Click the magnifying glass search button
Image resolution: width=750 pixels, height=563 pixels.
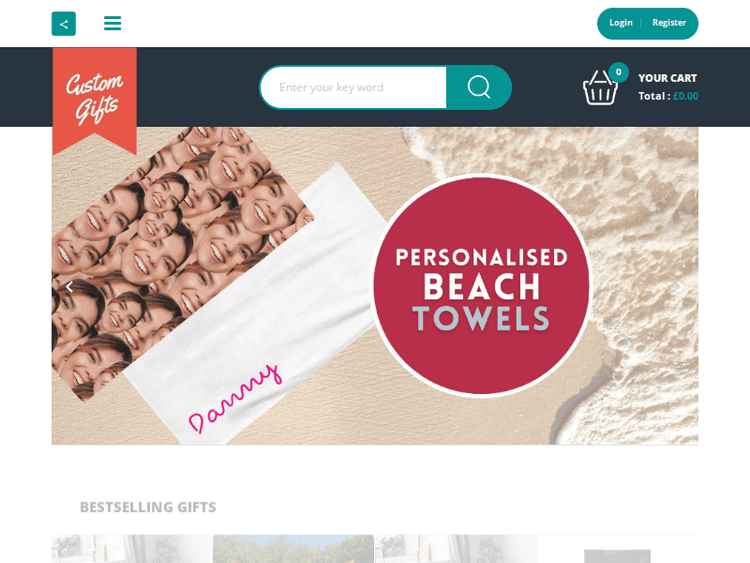click(x=479, y=87)
